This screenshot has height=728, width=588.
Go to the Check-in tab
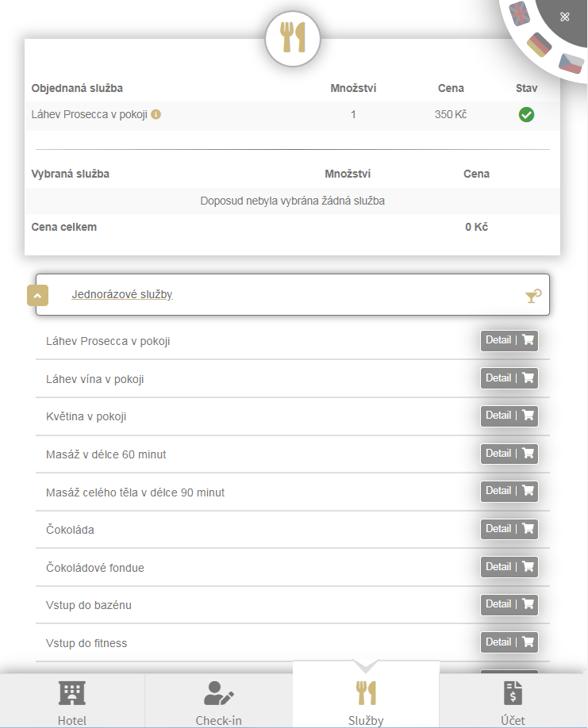click(x=218, y=702)
